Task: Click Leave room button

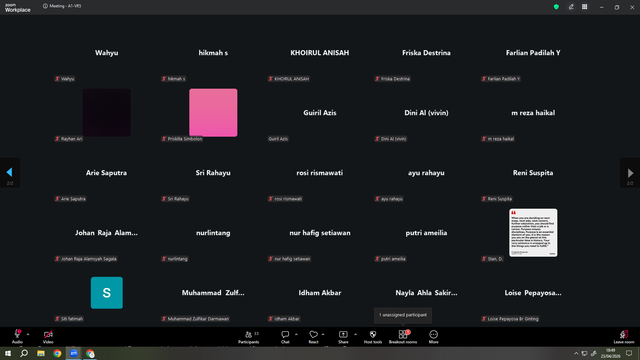Action: pyautogui.click(x=624, y=337)
